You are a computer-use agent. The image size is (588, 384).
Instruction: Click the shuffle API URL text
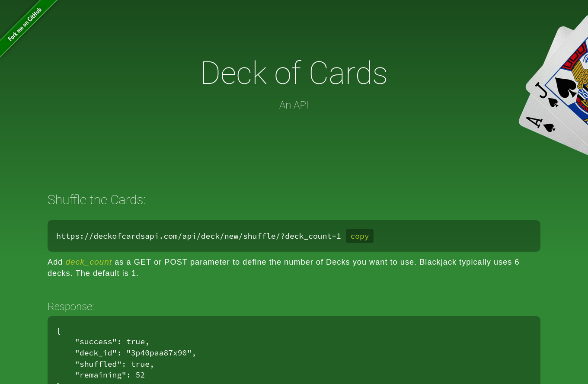(198, 236)
